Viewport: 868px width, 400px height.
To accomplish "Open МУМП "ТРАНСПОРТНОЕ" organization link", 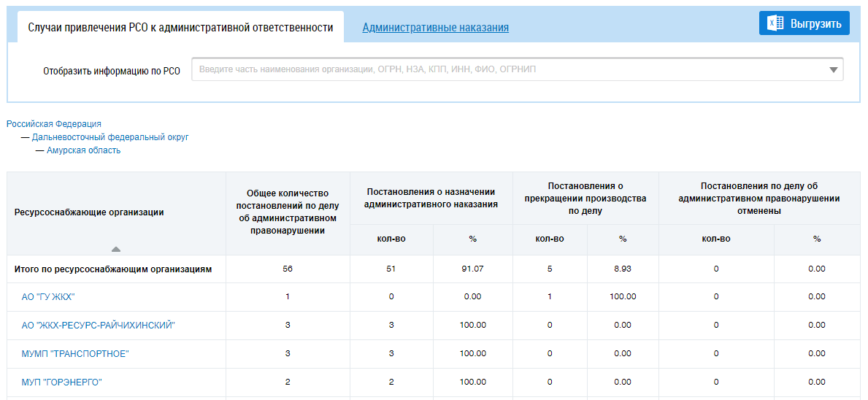I will [74, 354].
